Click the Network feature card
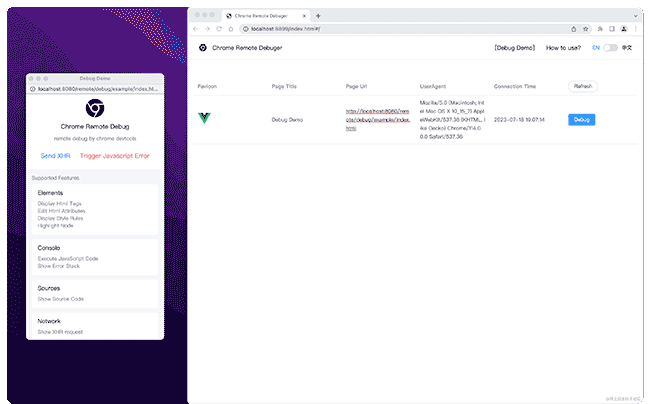The image size is (650, 404). [x=95, y=326]
